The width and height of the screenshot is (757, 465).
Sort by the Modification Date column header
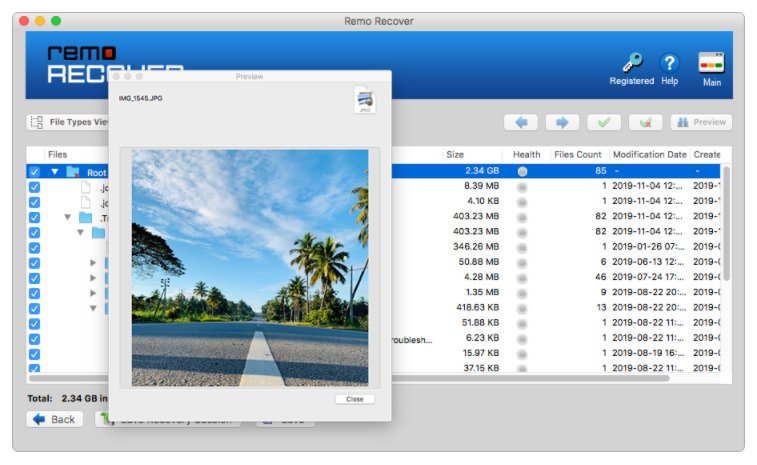(x=648, y=155)
